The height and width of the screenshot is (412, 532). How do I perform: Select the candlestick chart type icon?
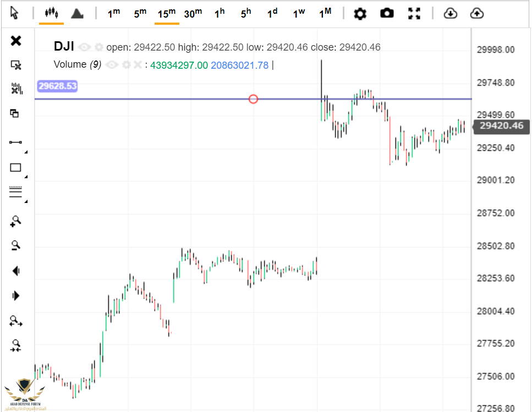[x=51, y=13]
